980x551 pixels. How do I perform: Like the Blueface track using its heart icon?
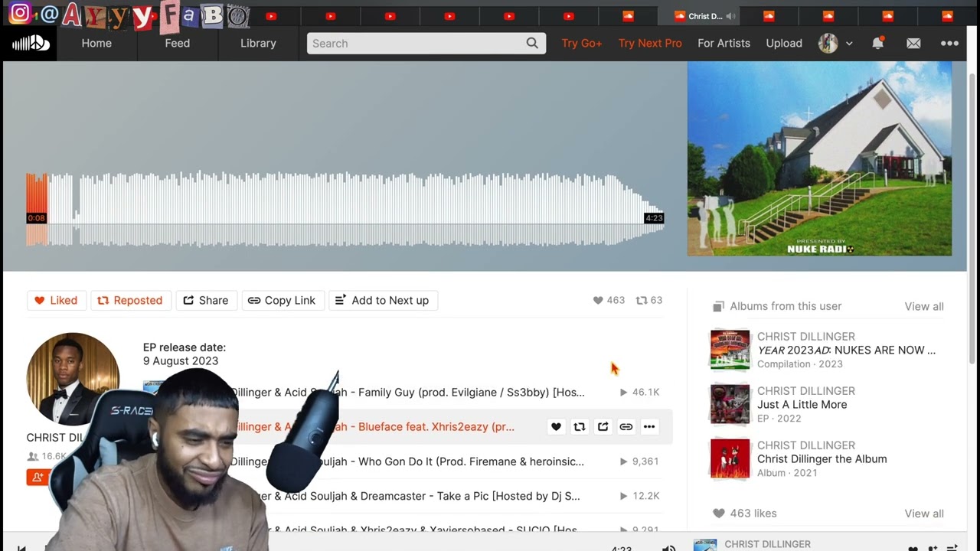[556, 427]
